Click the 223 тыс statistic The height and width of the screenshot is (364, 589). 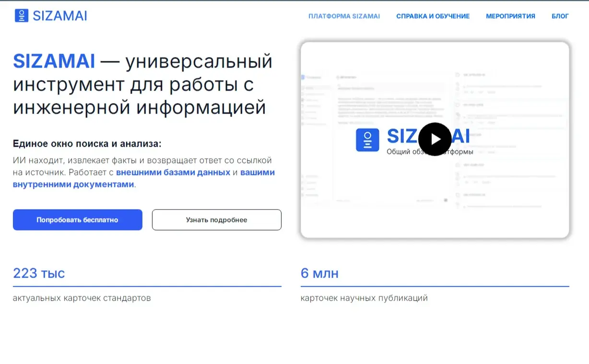(39, 273)
